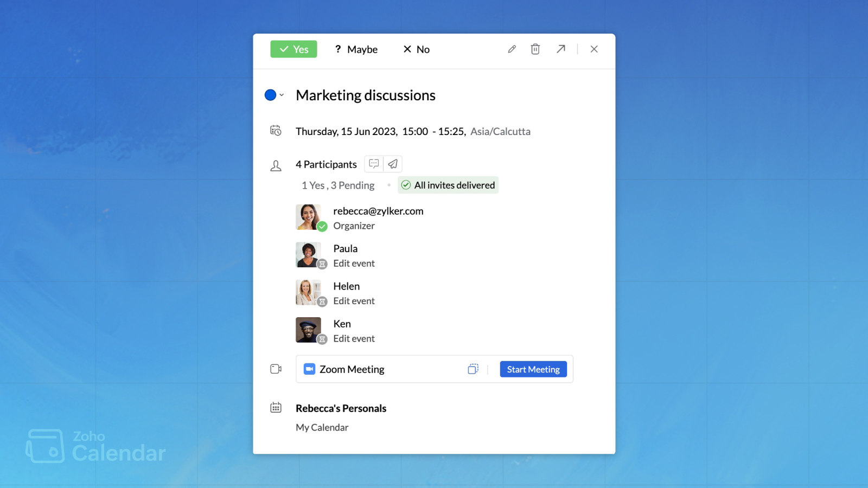Close the event details popup
The width and height of the screenshot is (868, 488).
[594, 49]
